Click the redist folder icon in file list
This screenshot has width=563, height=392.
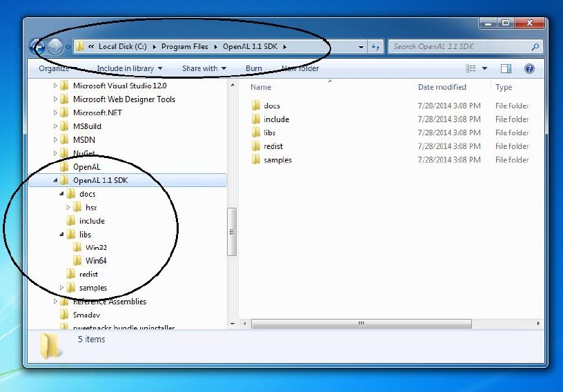pos(256,146)
